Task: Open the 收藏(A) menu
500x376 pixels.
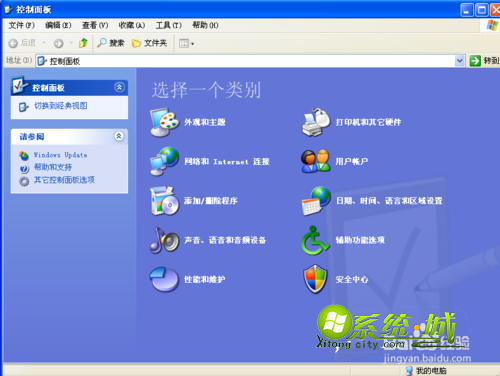Action: tap(132, 25)
